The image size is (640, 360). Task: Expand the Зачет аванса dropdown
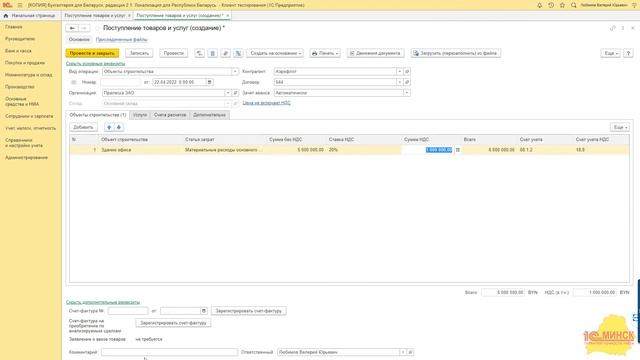pos(407,93)
